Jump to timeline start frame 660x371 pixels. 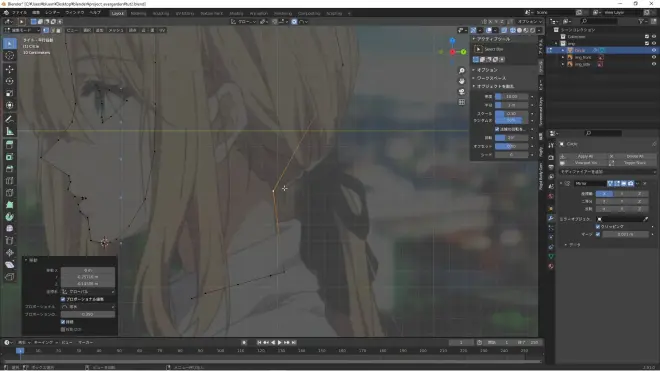pyautogui.click(x=259, y=343)
